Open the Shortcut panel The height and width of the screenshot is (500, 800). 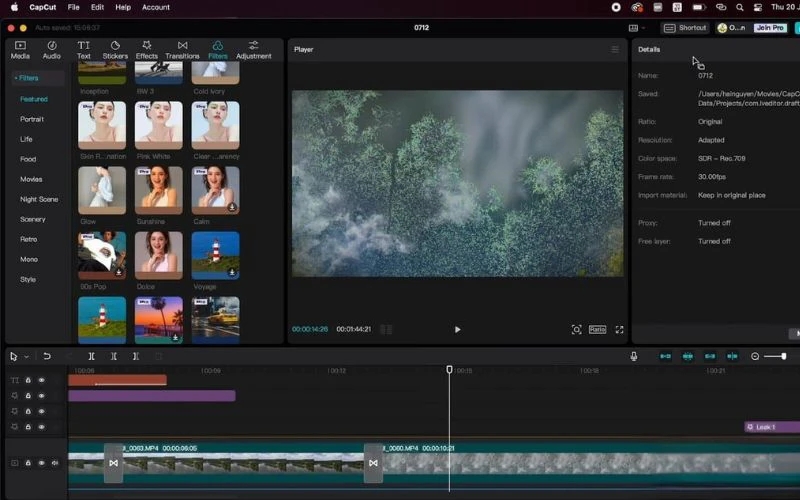click(x=685, y=28)
